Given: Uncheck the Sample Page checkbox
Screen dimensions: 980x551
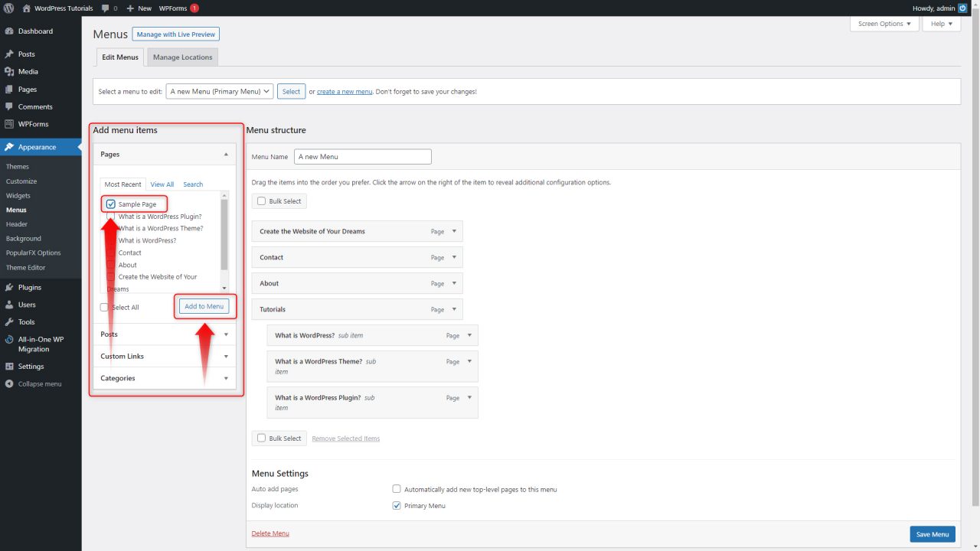Looking at the screenshot, I should click(x=109, y=204).
